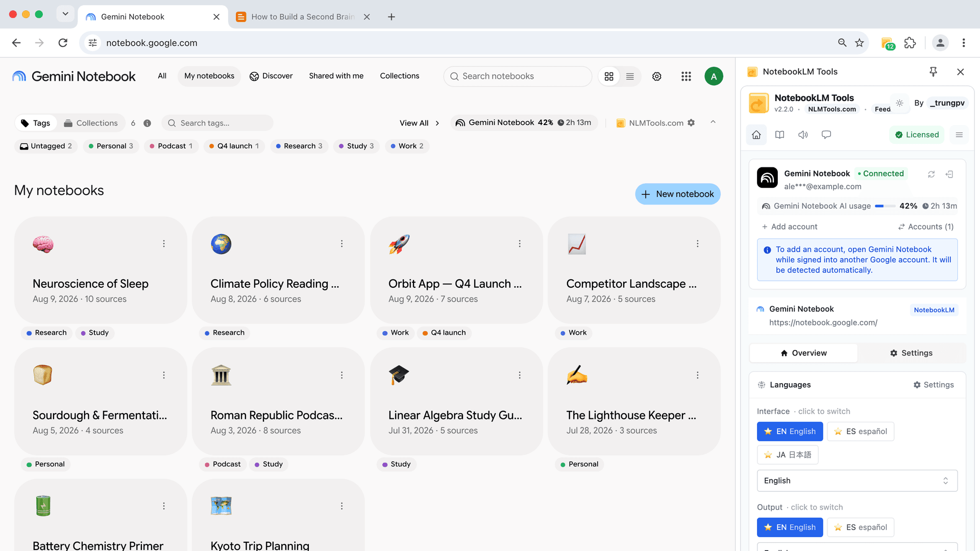Select ES español output language
The image size is (980, 551).
pyautogui.click(x=861, y=527)
